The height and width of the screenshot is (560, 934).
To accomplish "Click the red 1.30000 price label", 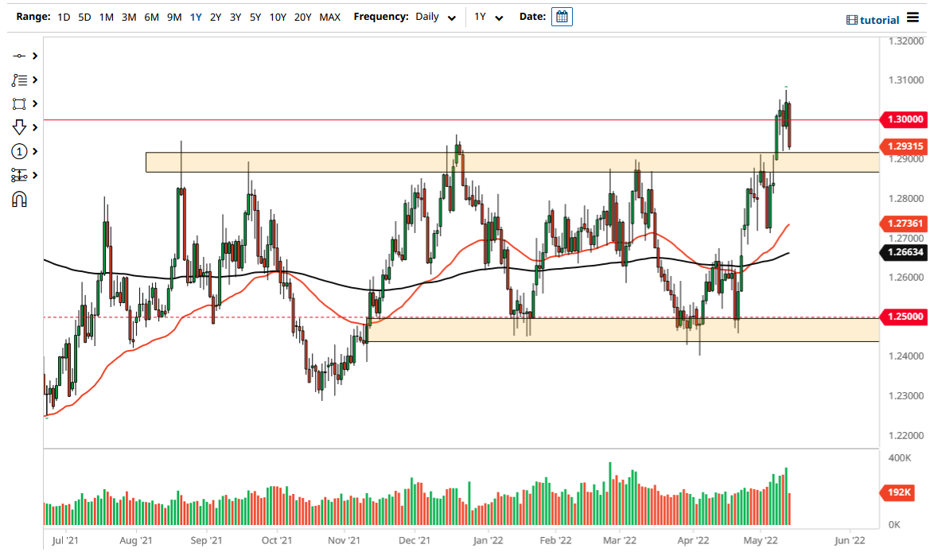I will pos(905,119).
